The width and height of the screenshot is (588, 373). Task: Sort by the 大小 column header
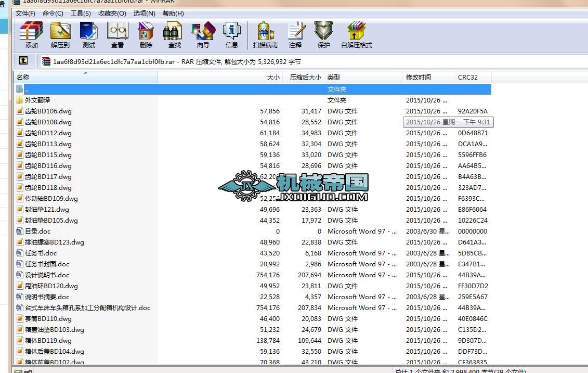point(221,78)
